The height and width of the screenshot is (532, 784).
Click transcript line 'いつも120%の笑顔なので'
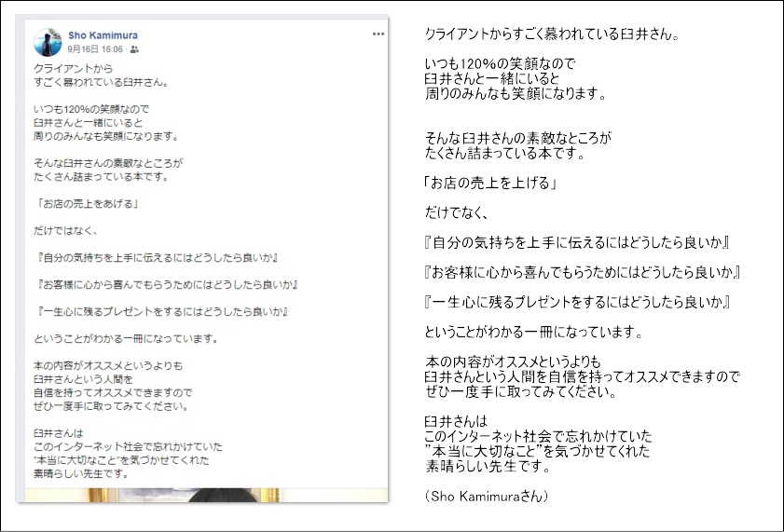click(500, 63)
